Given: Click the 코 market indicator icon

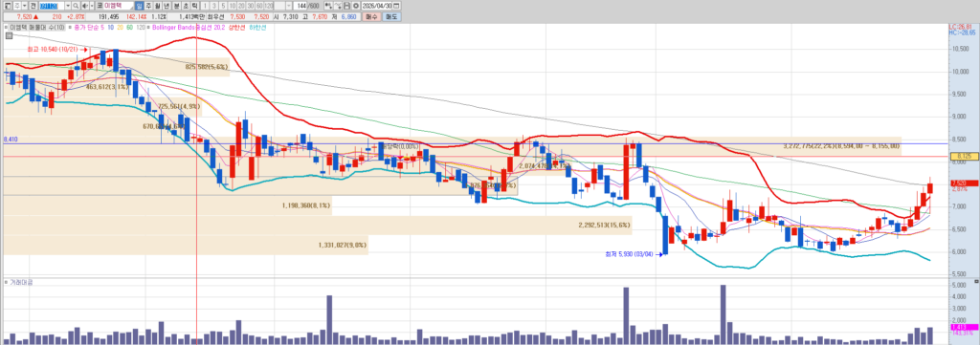Looking at the screenshot, I should pos(100,6).
